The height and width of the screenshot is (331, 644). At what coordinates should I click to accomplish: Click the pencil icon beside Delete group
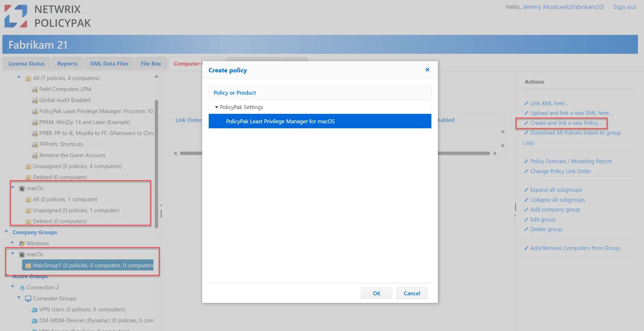[527, 229]
